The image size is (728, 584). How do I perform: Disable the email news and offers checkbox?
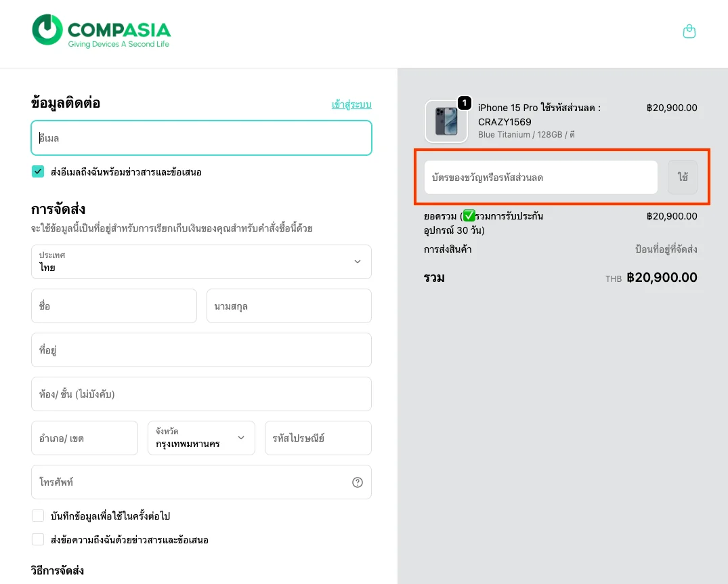pos(38,171)
